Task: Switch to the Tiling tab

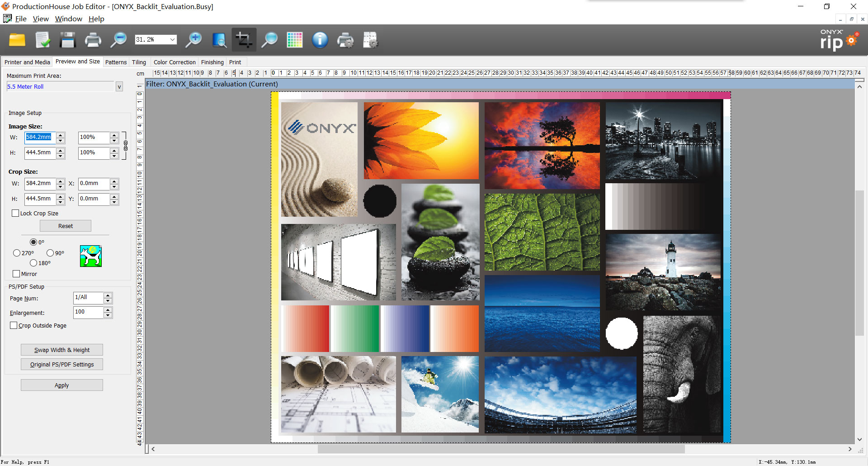Action: (x=139, y=62)
